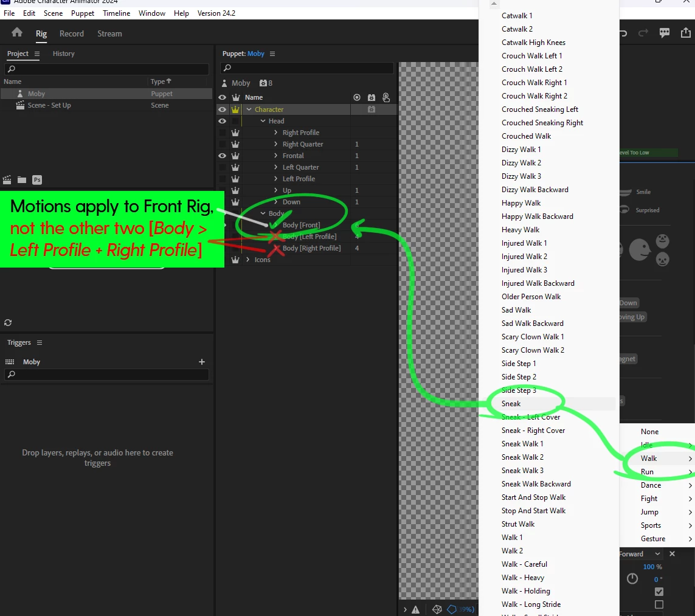The width and height of the screenshot is (695, 616).
Task: Show the Left Quarter head layer
Action: [223, 167]
